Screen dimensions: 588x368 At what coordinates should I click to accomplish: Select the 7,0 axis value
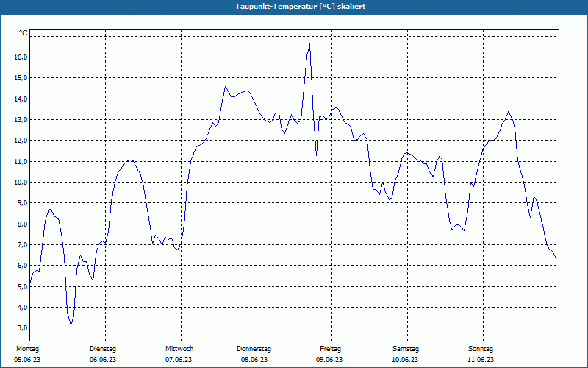click(23, 245)
